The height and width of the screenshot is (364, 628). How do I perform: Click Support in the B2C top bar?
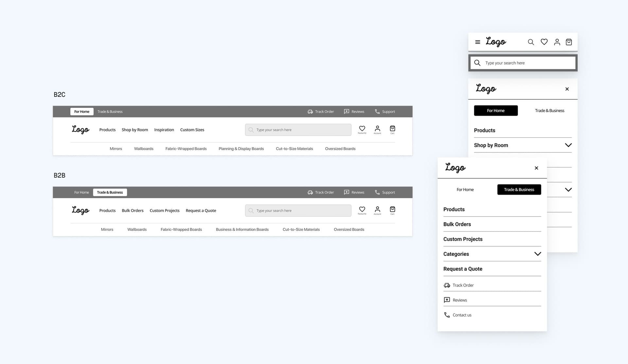pos(385,112)
